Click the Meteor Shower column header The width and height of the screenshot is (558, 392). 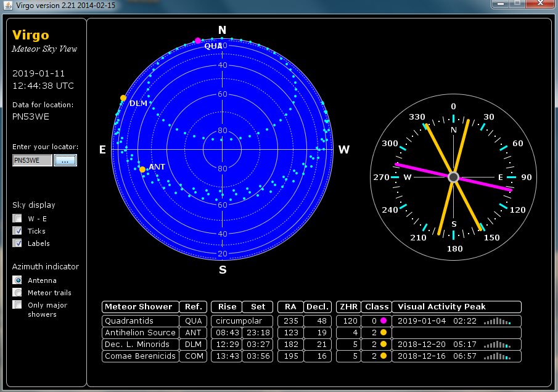[x=140, y=306]
